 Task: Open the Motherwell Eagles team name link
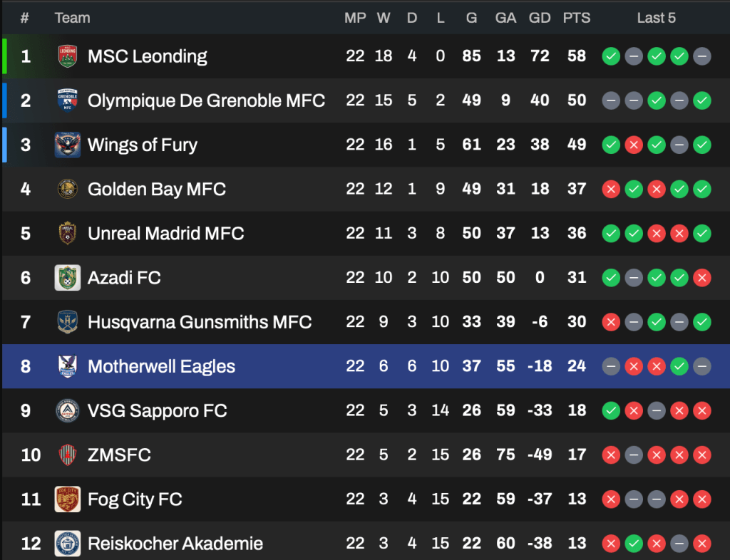(161, 366)
